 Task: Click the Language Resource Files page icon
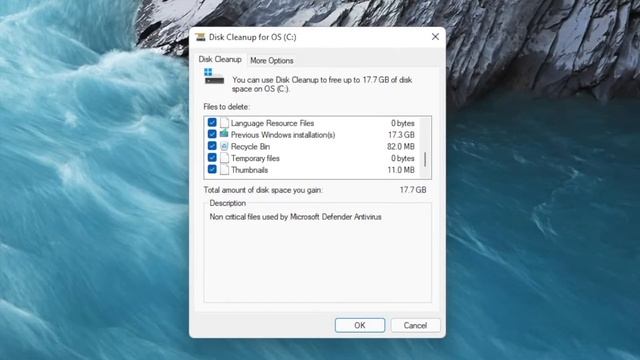point(224,122)
